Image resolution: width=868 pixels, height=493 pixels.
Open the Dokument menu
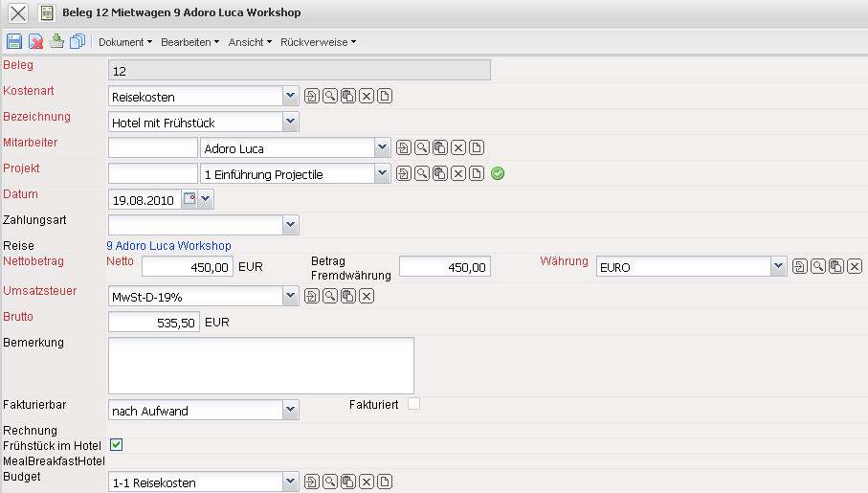125,42
